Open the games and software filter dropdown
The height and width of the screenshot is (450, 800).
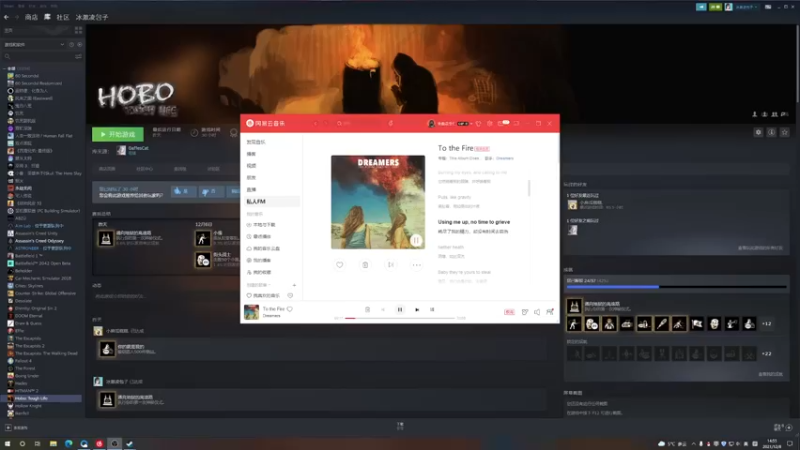[x=34, y=44]
